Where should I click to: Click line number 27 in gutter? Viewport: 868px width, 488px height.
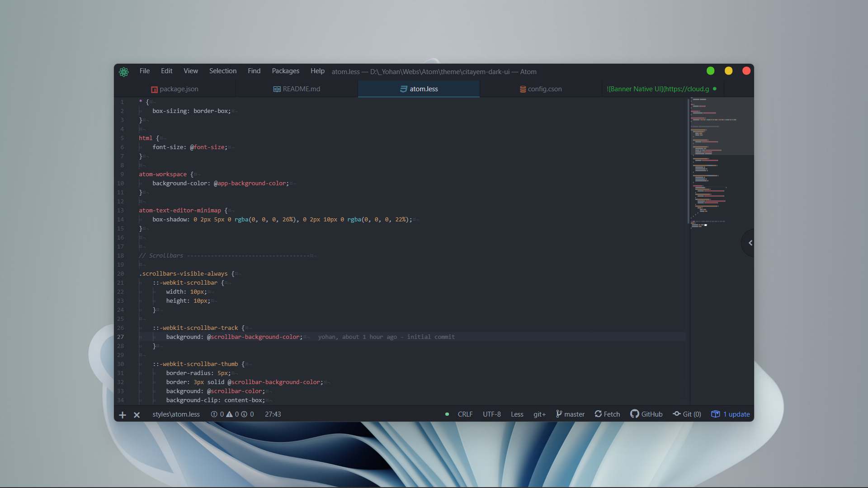click(x=121, y=337)
